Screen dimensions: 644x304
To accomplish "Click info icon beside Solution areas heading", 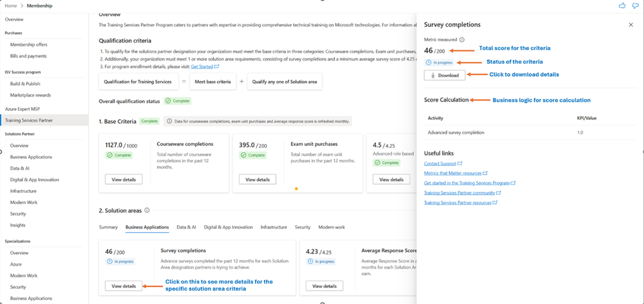I will pyautogui.click(x=147, y=211).
